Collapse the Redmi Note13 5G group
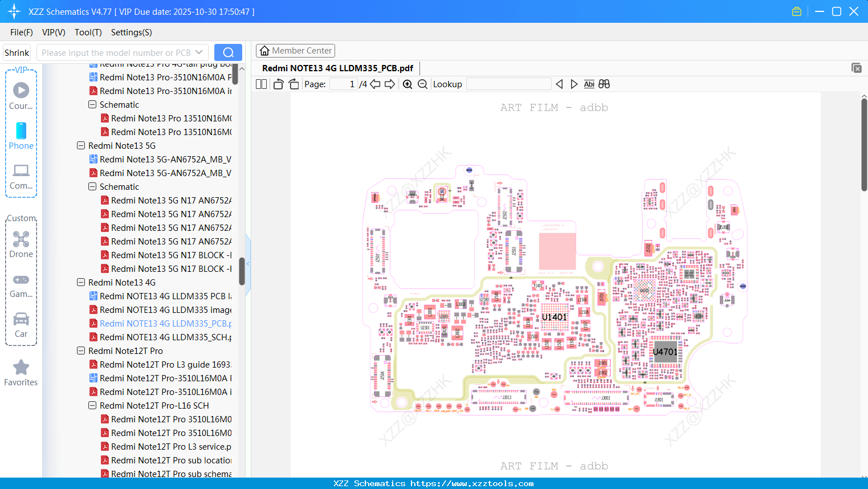Screen dimensions: 868x489 pyautogui.click(x=81, y=145)
